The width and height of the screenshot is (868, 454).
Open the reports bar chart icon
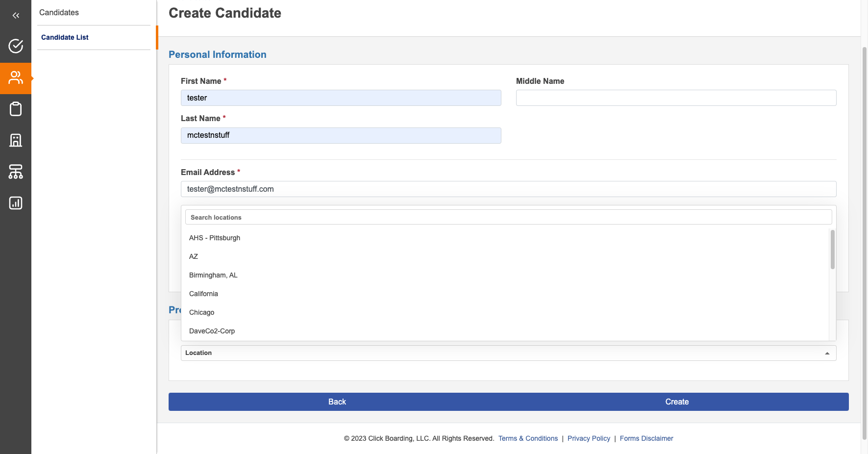pyautogui.click(x=16, y=203)
